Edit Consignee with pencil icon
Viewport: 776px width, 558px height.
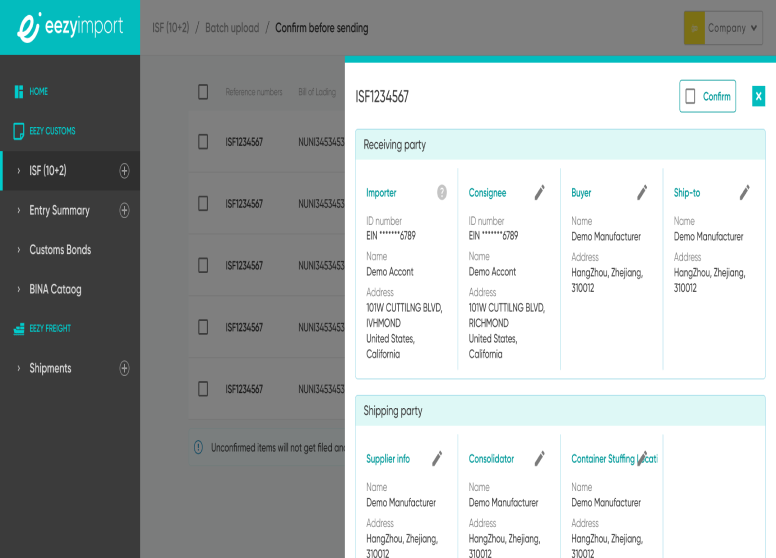tap(540, 192)
